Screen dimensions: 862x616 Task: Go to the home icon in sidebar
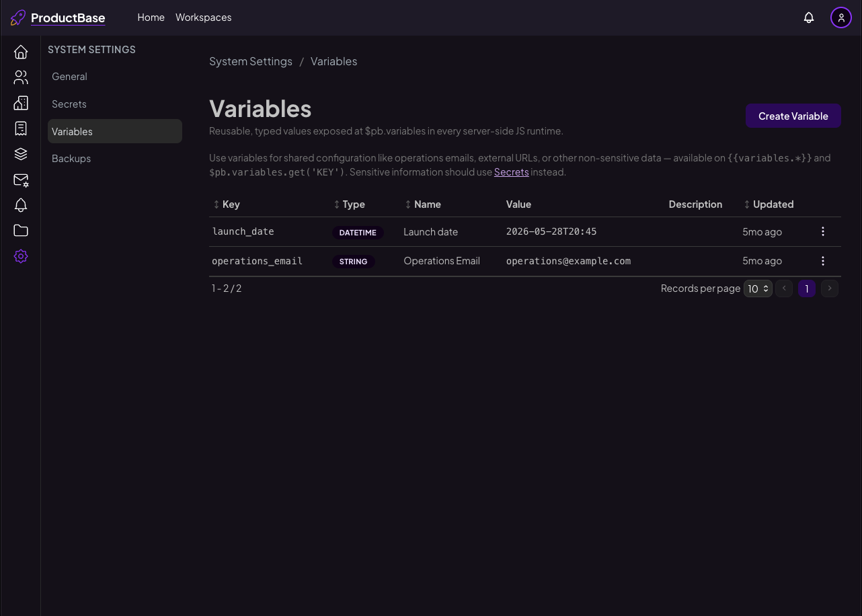click(x=21, y=52)
